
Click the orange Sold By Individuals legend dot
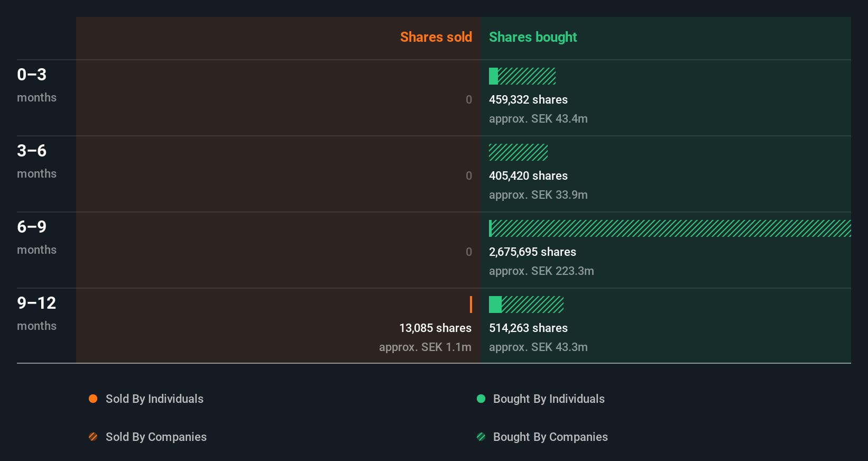click(x=93, y=399)
